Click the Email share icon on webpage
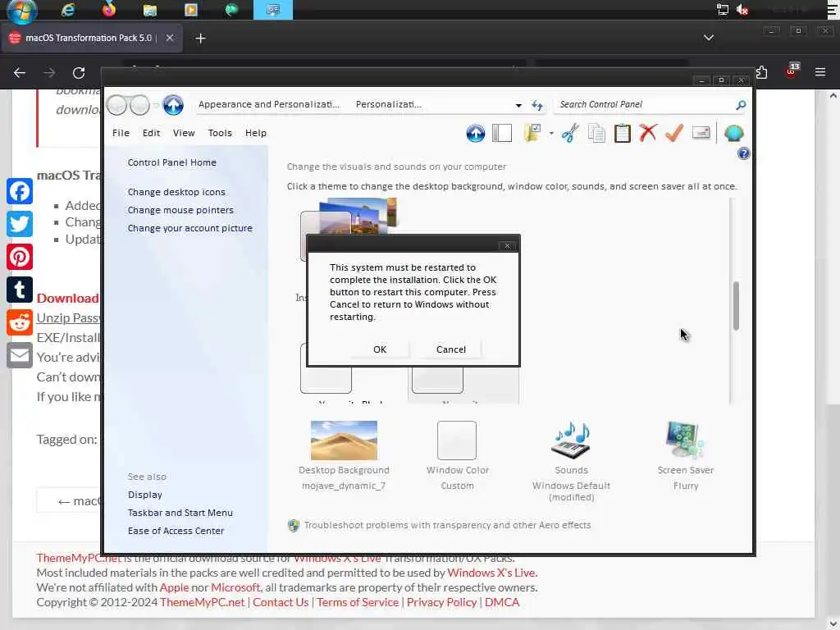The height and width of the screenshot is (630, 840). (20, 355)
